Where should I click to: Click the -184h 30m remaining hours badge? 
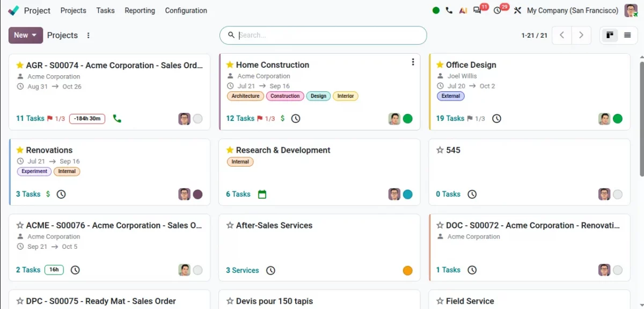tap(87, 119)
